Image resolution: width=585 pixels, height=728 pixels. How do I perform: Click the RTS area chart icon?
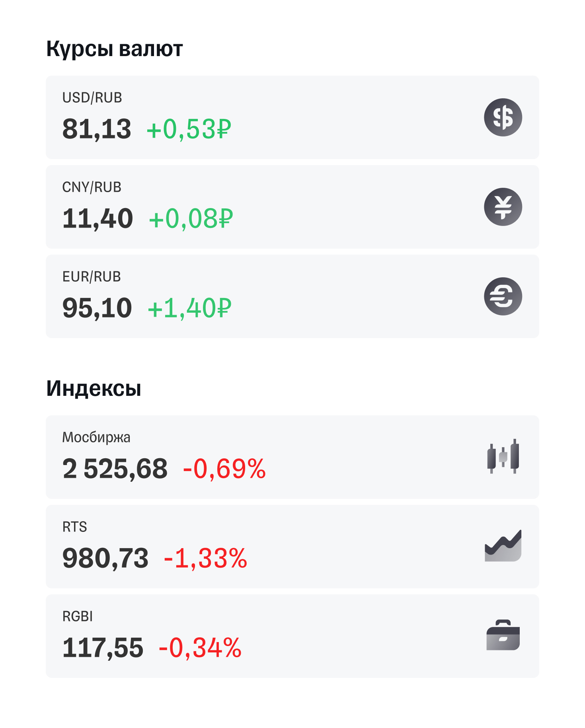pyautogui.click(x=503, y=546)
